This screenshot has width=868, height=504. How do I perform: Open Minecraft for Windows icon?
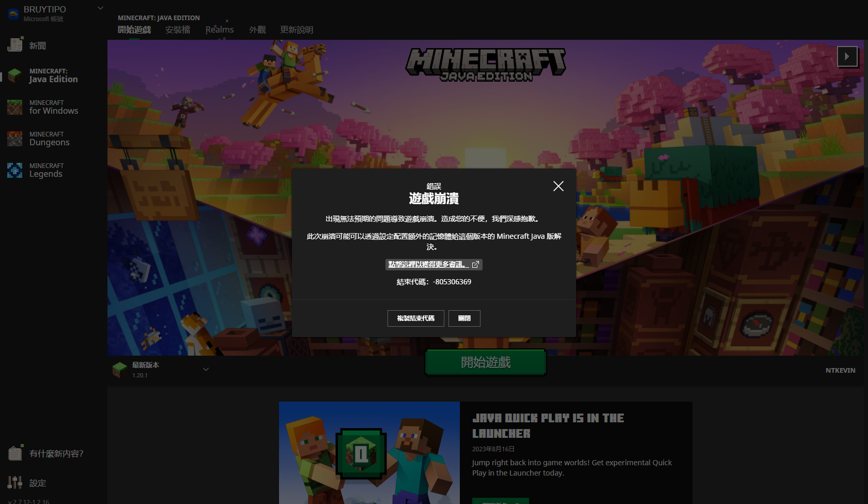[15, 107]
